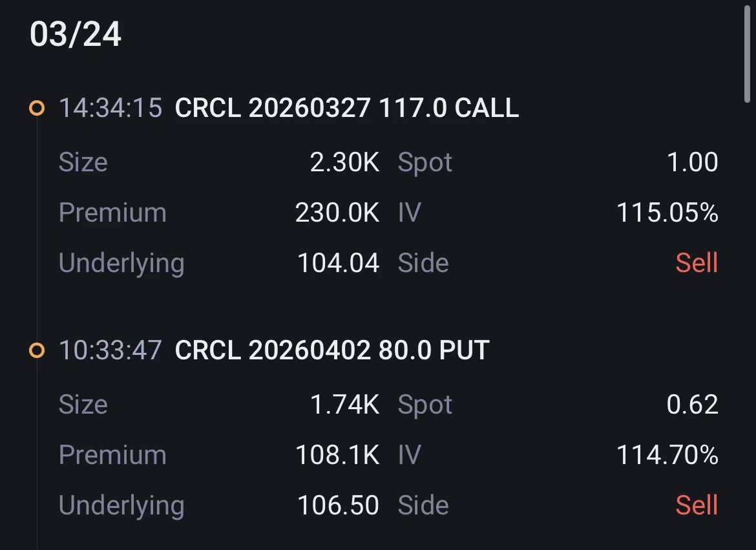
Task: Click the Underlying value 106.50
Action: tap(339, 505)
